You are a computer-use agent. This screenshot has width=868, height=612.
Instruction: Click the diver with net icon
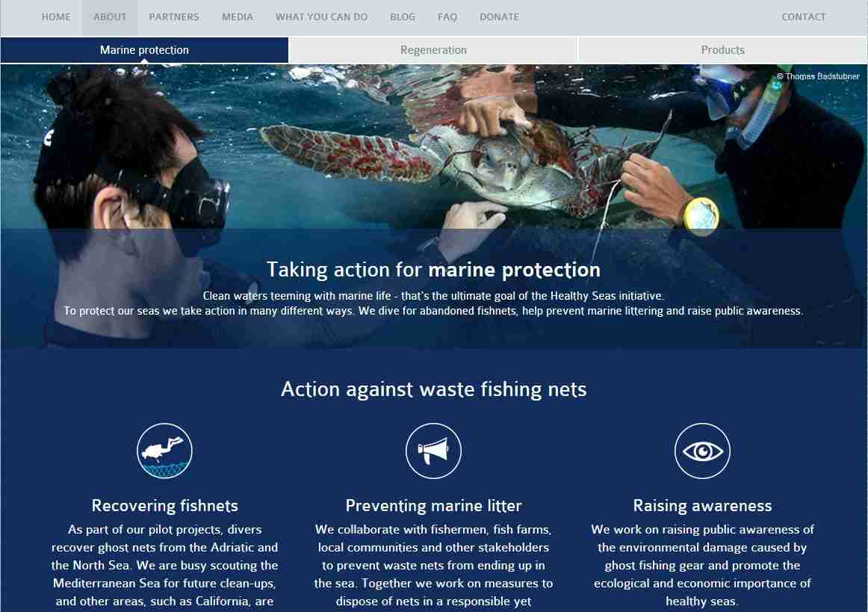[164, 451]
